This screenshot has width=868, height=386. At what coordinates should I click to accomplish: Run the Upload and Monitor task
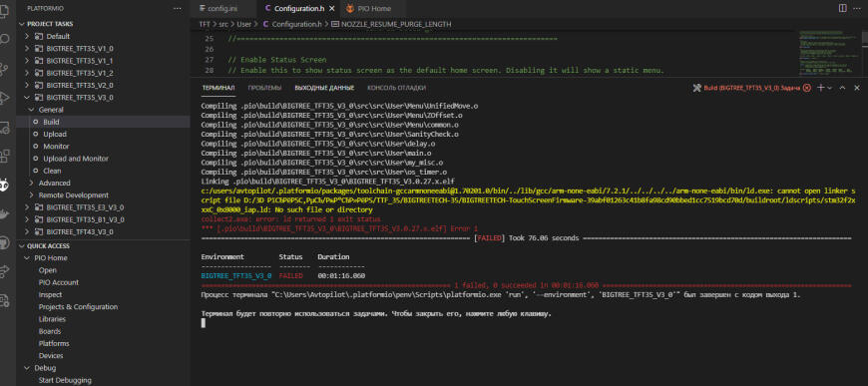[76, 159]
